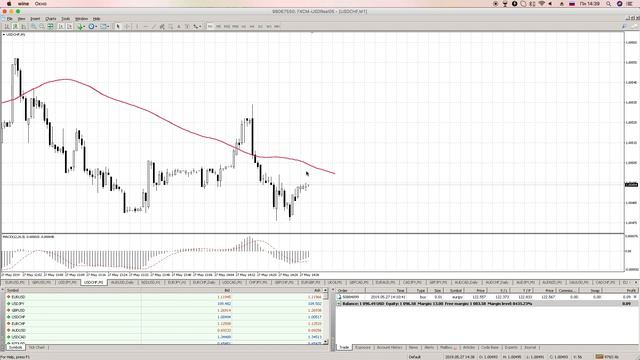Open the Tick Chart tab in Market Watch

[x=37, y=347]
